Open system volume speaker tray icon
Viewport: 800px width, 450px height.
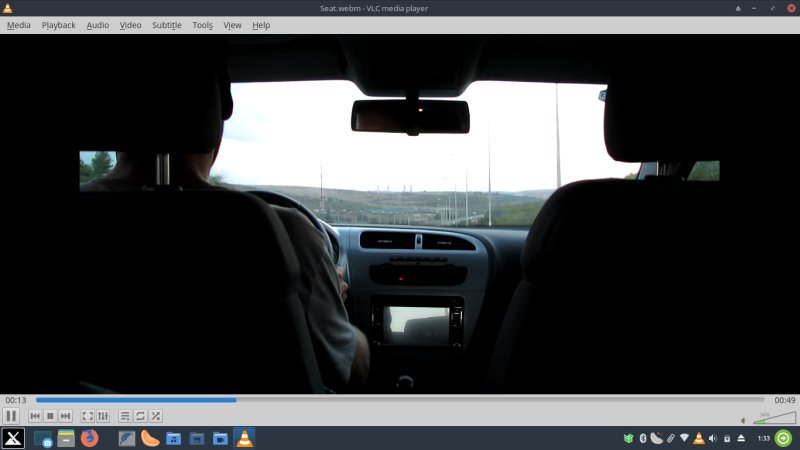coord(713,438)
